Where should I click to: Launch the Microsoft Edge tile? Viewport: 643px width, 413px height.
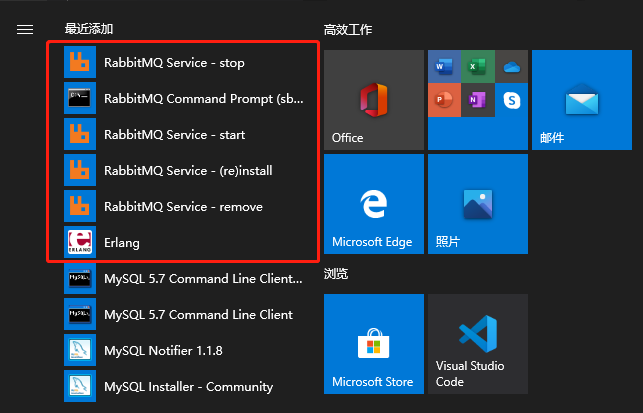[x=374, y=204]
